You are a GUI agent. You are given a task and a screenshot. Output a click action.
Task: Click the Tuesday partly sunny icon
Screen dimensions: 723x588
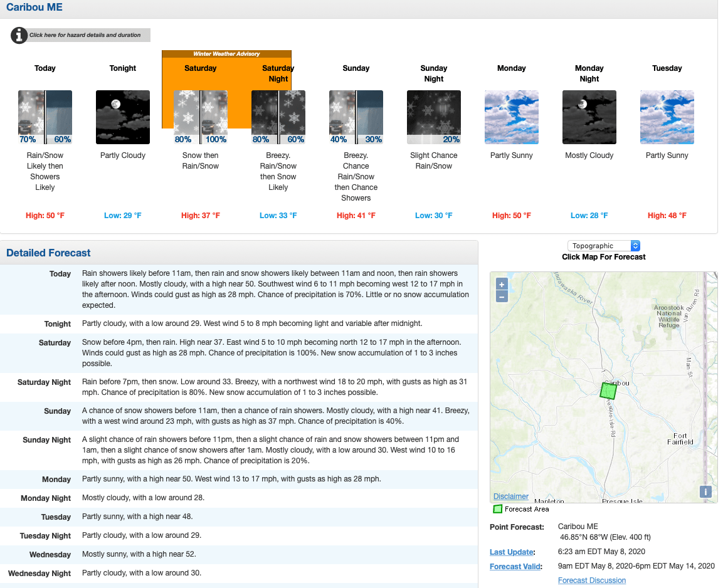[x=667, y=117]
